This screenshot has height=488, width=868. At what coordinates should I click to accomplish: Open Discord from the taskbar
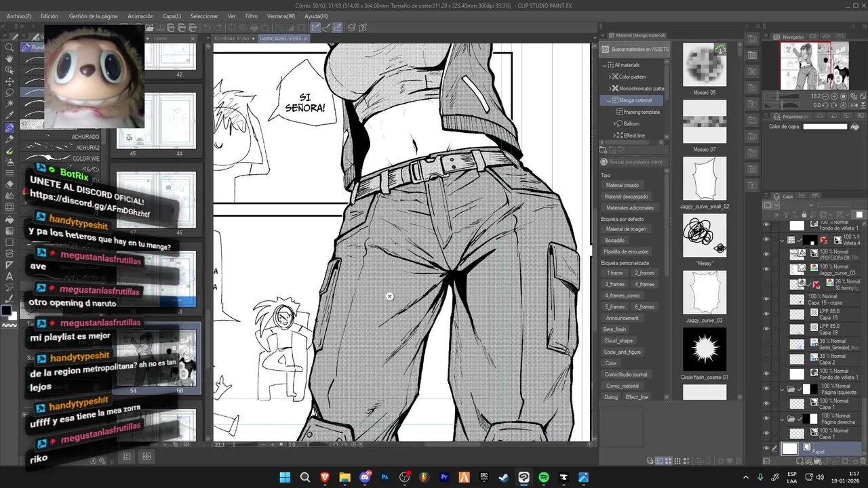pyautogui.click(x=366, y=477)
